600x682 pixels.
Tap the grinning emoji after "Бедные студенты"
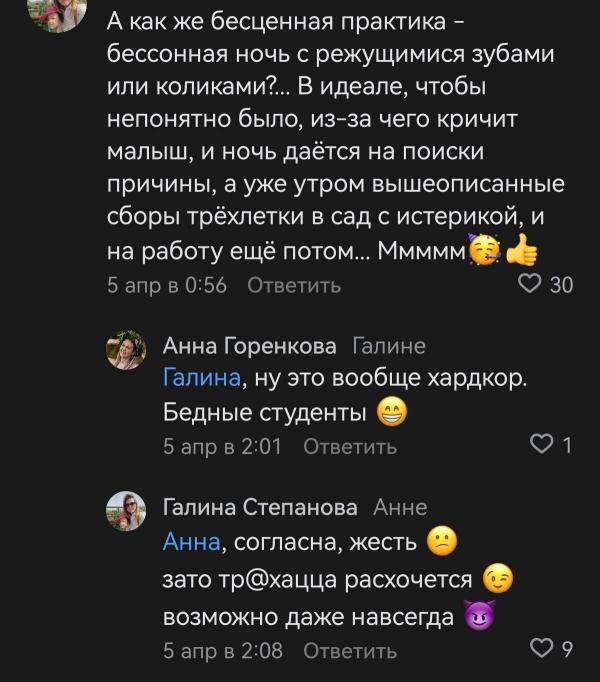coord(392,412)
